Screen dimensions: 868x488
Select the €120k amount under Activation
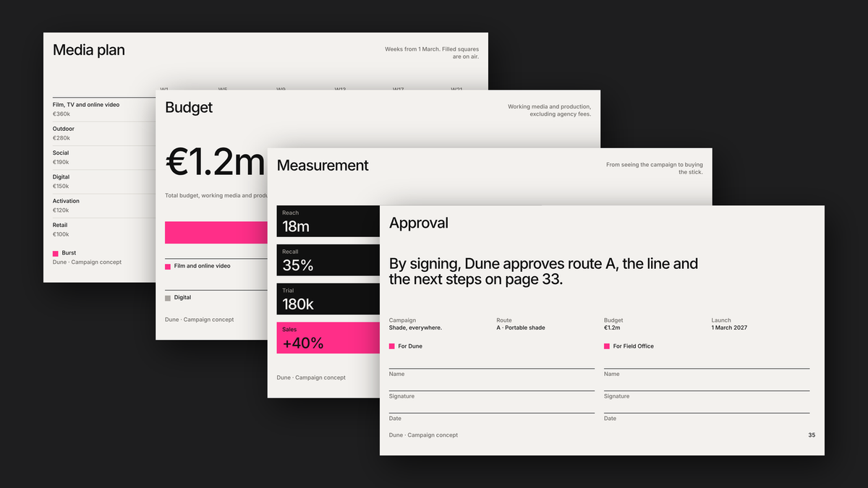[x=61, y=210]
